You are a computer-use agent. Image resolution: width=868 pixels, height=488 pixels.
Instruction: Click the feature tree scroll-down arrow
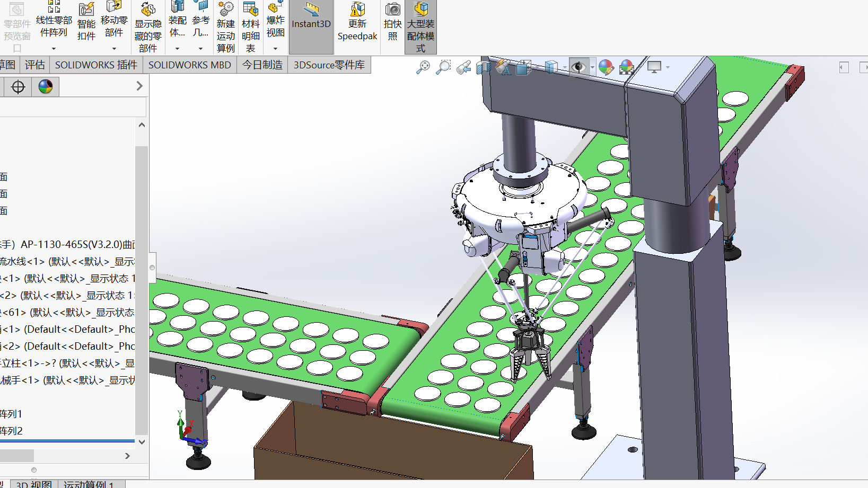(x=142, y=441)
